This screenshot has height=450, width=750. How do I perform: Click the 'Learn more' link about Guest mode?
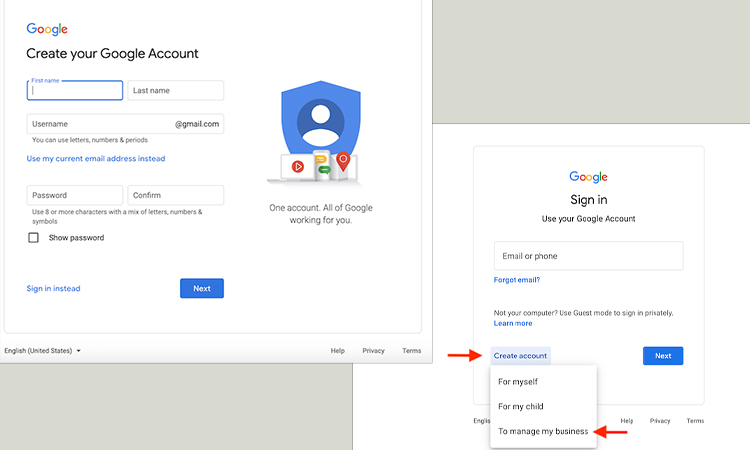pos(513,323)
